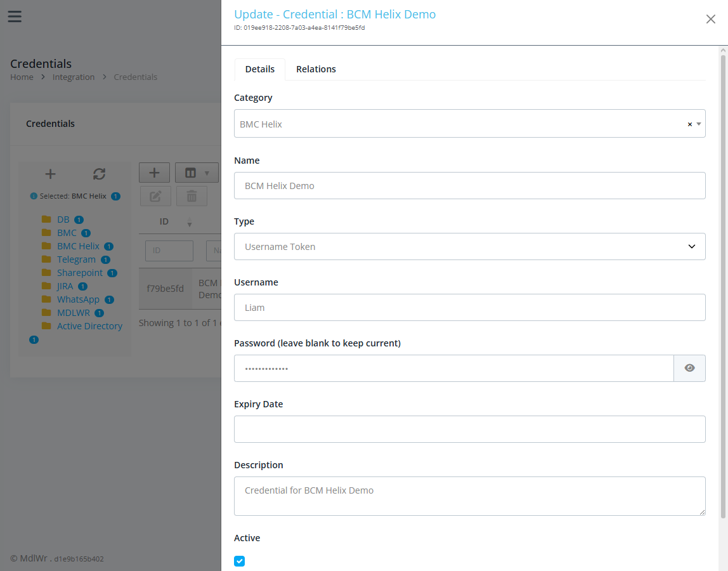Viewport: 728px width, 571px height.
Task: Select the JIRA folder
Action: (x=65, y=286)
